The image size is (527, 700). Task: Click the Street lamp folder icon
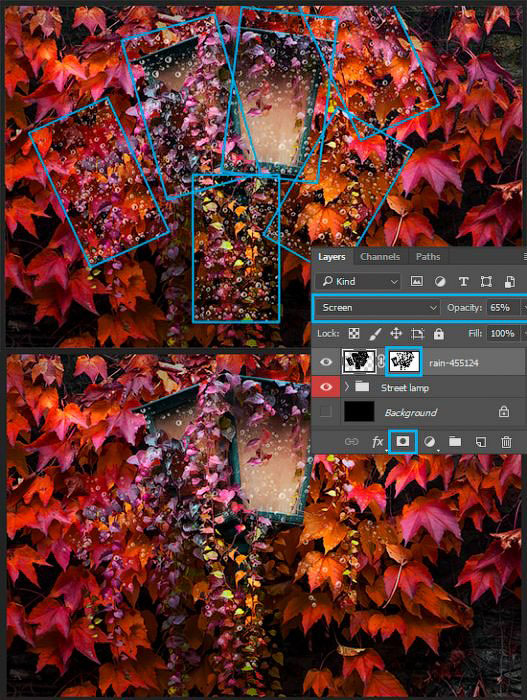pos(362,386)
